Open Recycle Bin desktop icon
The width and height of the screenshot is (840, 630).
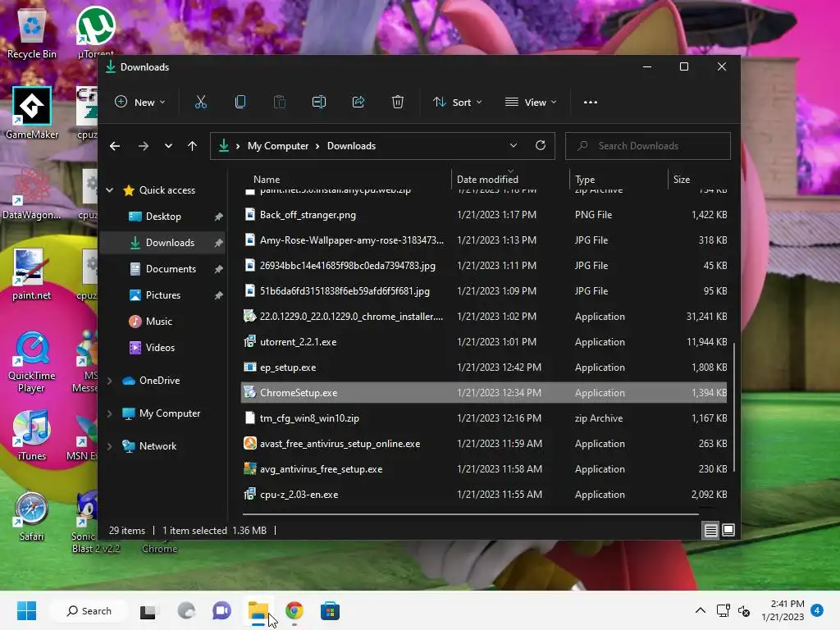[32, 33]
